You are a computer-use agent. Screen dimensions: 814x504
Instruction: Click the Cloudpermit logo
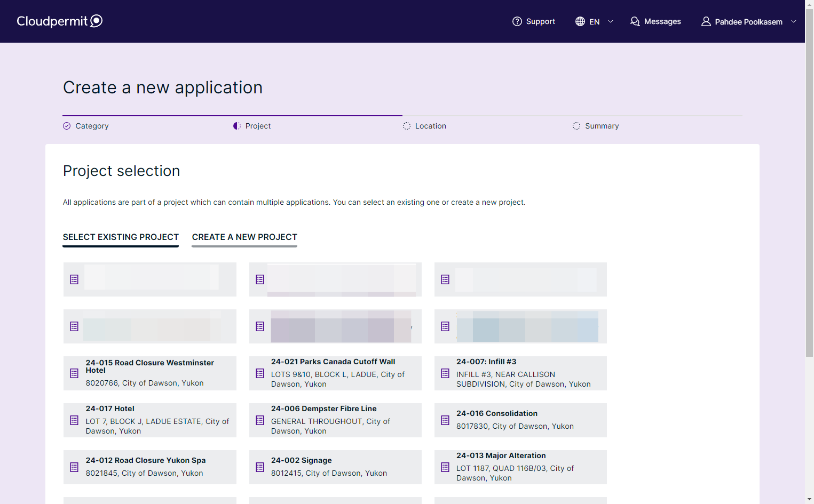[59, 21]
